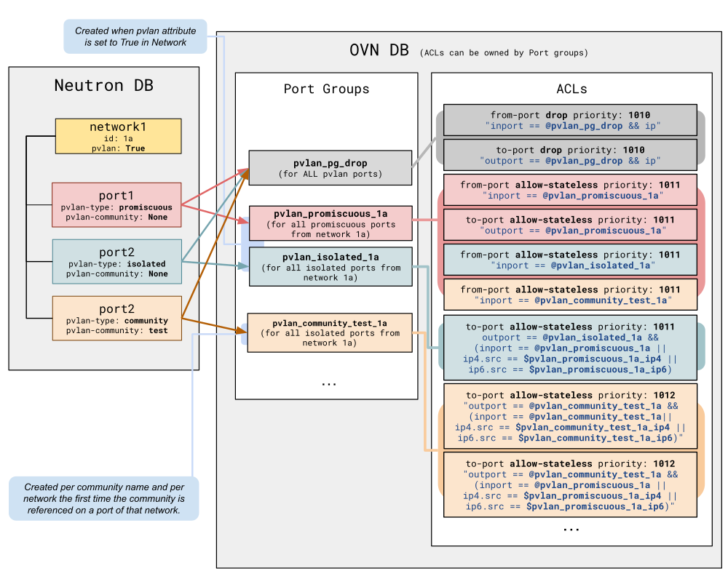Viewport: 728px width, 587px height.
Task: Click the 'ACLs' heading
Action: [x=571, y=89]
